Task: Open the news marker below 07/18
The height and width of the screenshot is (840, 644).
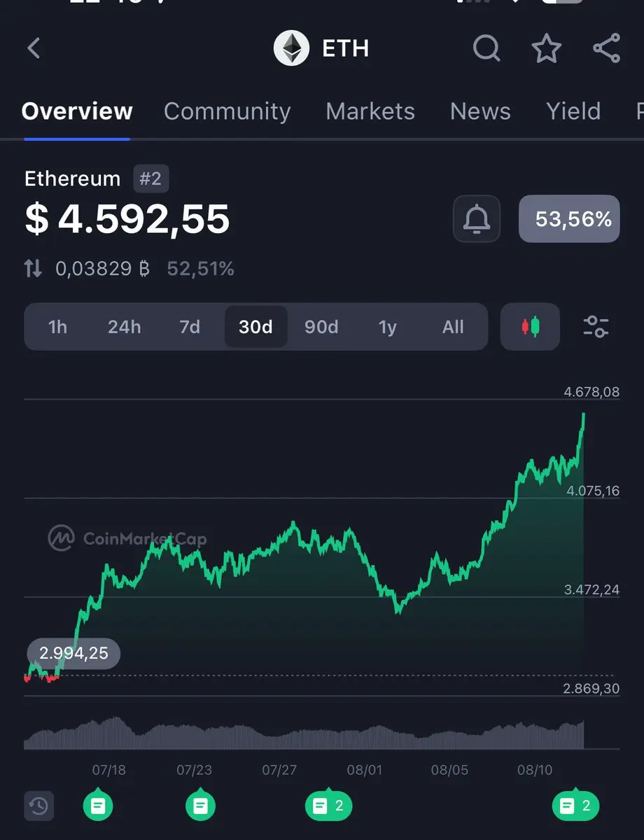Action: tap(99, 806)
